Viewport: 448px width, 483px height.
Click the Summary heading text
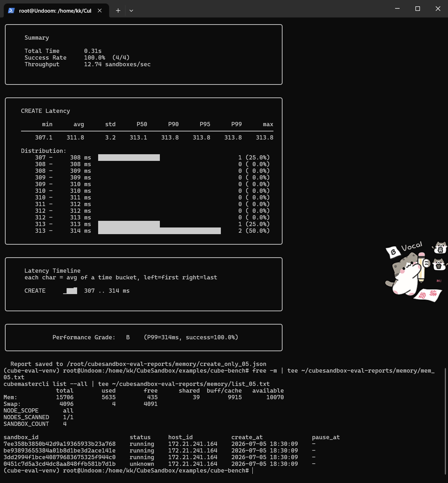(37, 38)
